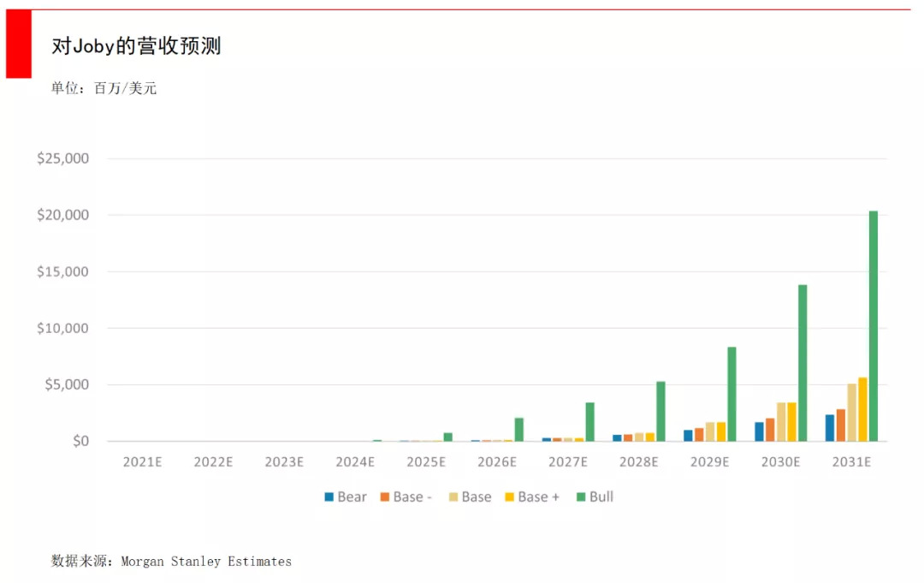Select the chart title 对Joby的营收预测
924x583 pixels.
coord(136,45)
